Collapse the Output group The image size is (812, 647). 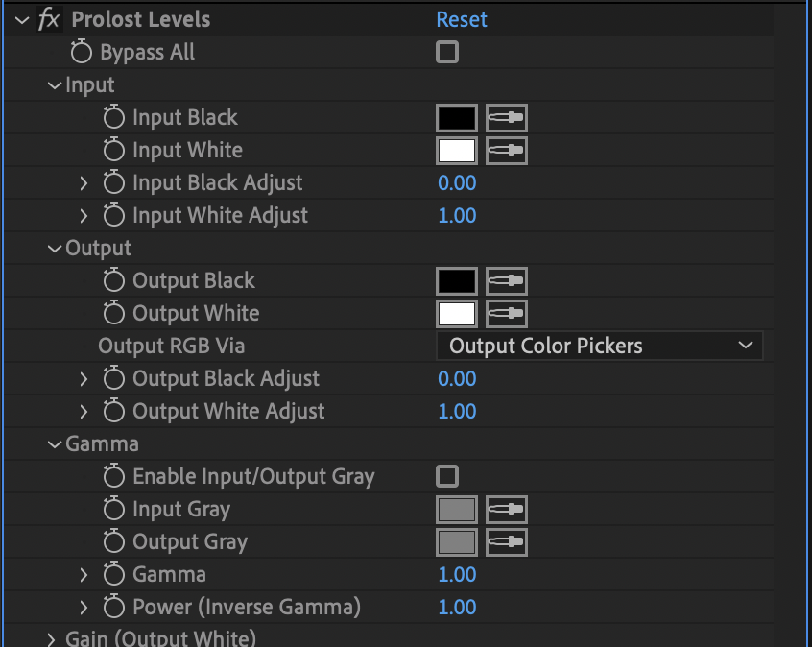click(x=55, y=249)
